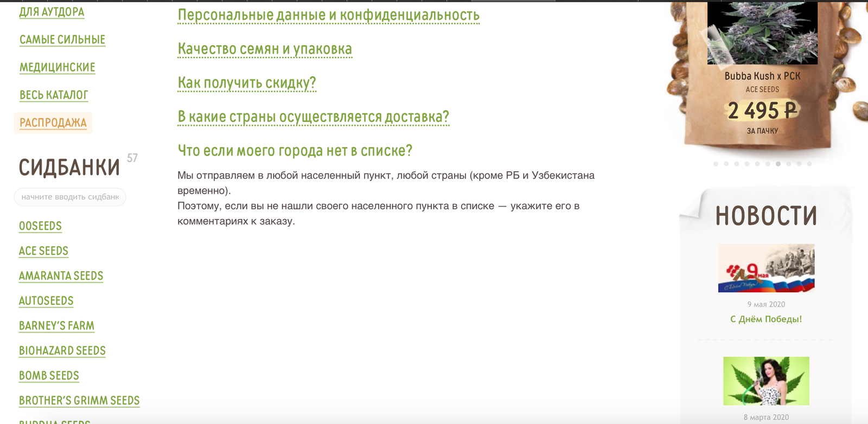Open BIOHAZARD SEEDS seedbank
The height and width of the screenshot is (424, 868).
coord(62,351)
